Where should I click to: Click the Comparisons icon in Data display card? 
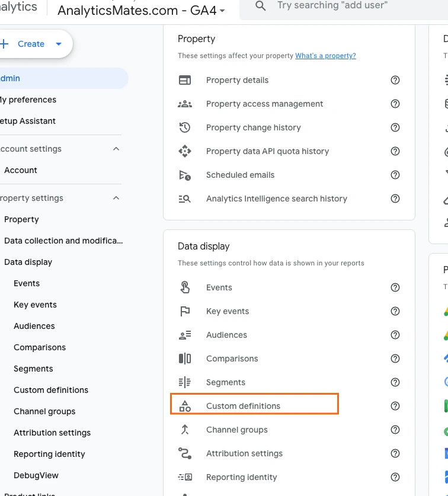(x=185, y=359)
